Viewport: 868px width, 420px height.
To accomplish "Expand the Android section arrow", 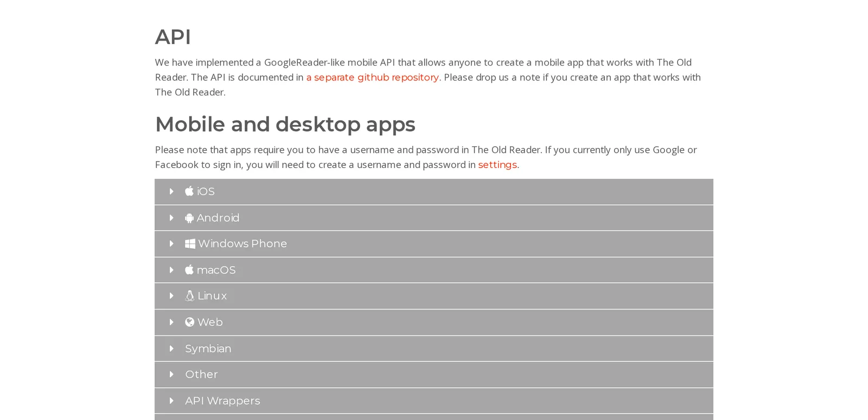I will [171, 218].
